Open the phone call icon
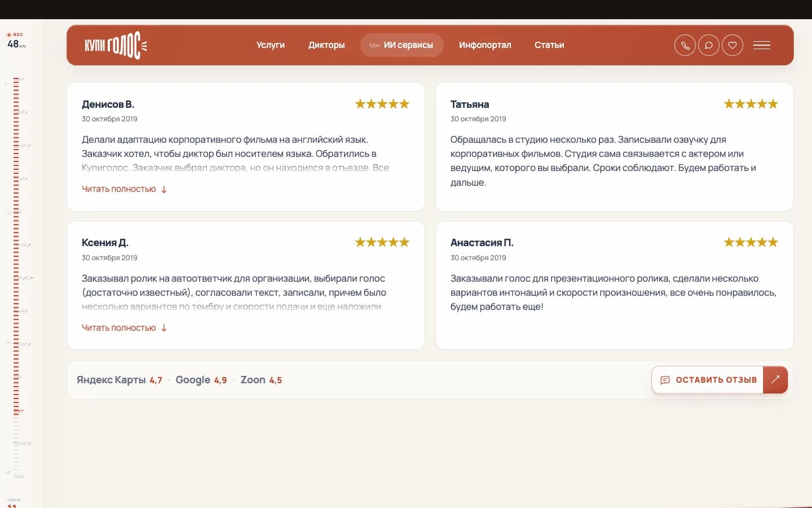This screenshot has width=812, height=508. coord(685,45)
